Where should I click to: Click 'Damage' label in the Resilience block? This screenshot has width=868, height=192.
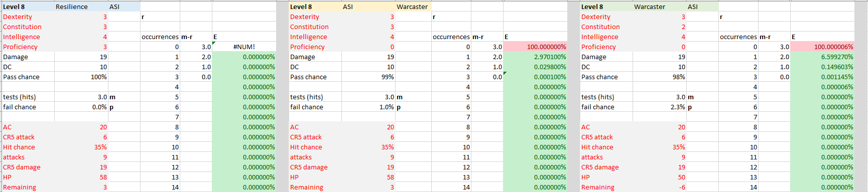[x=16, y=57]
